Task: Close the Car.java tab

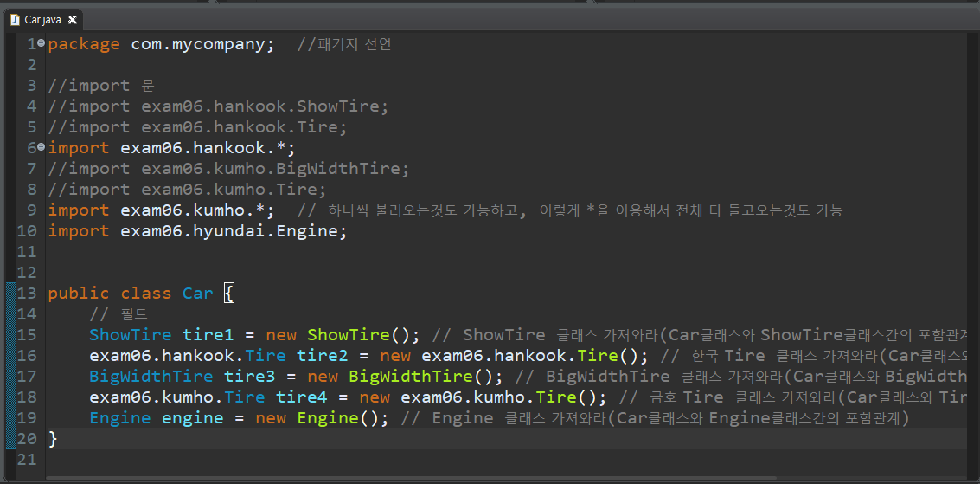Action: click(x=73, y=19)
